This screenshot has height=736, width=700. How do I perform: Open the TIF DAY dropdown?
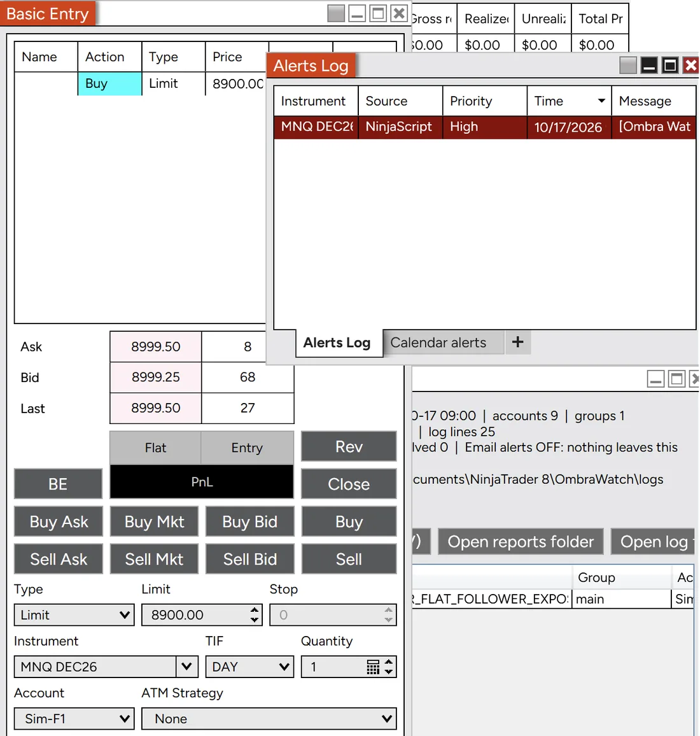click(x=249, y=667)
